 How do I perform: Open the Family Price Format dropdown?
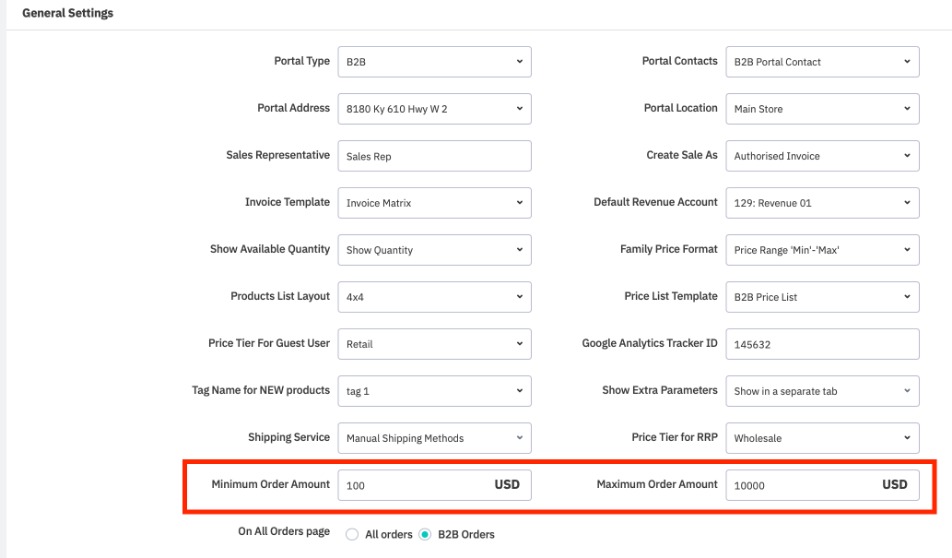point(822,250)
